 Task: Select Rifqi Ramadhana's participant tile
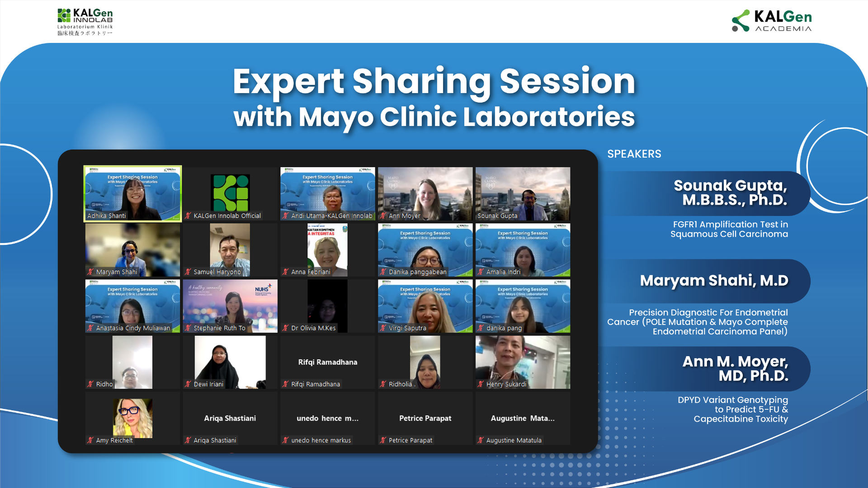tap(328, 362)
